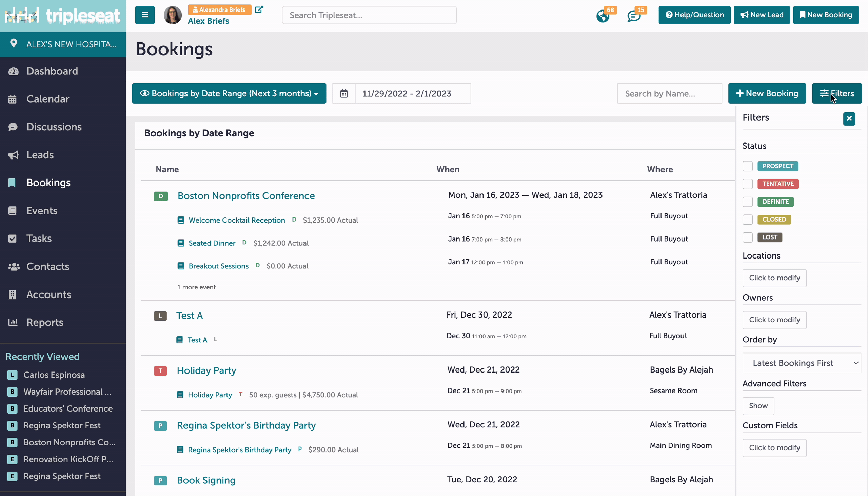Click the calendar icon next to date range
The width and height of the screenshot is (868, 496).
click(344, 93)
